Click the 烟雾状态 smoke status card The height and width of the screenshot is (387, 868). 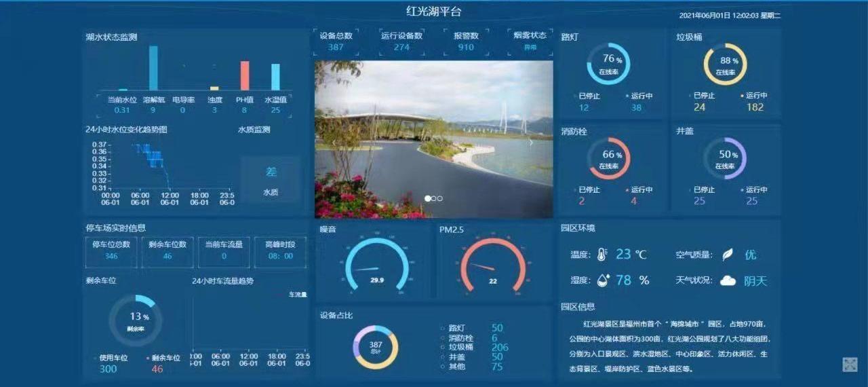point(530,41)
